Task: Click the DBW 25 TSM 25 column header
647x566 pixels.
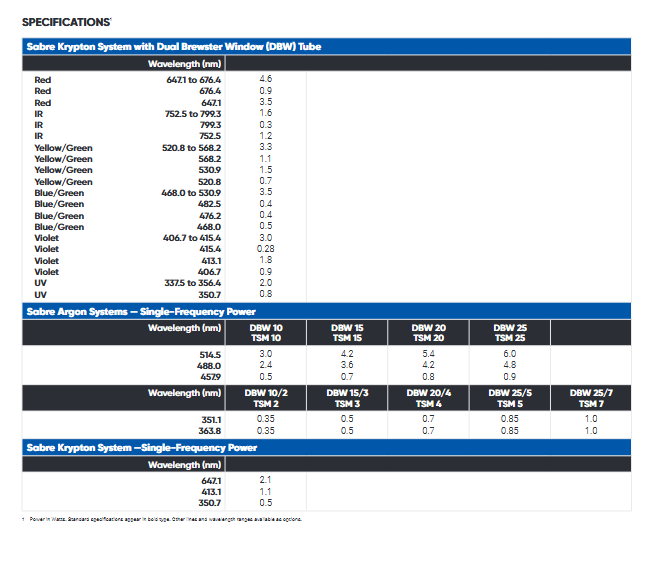Action: pyautogui.click(x=510, y=333)
